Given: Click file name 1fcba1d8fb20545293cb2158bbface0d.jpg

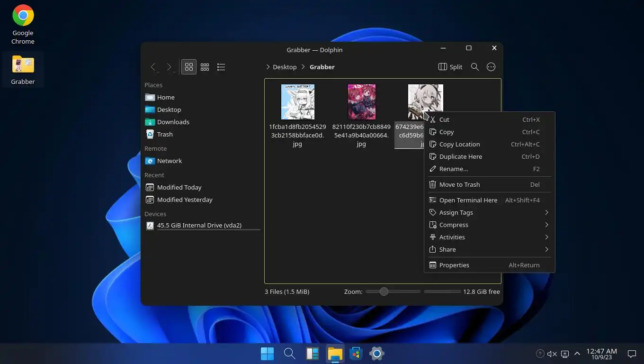Looking at the screenshot, I should (297, 135).
